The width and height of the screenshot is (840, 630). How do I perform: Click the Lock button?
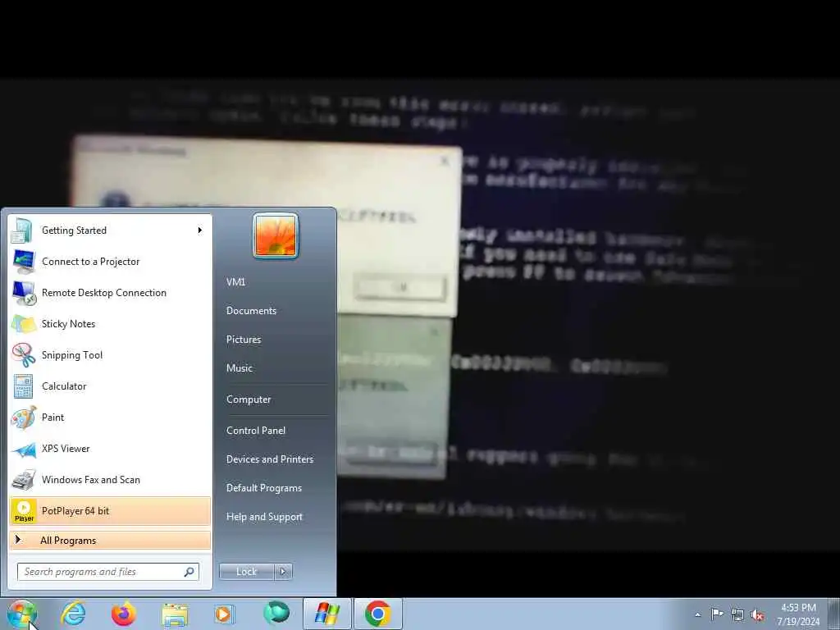click(x=247, y=572)
